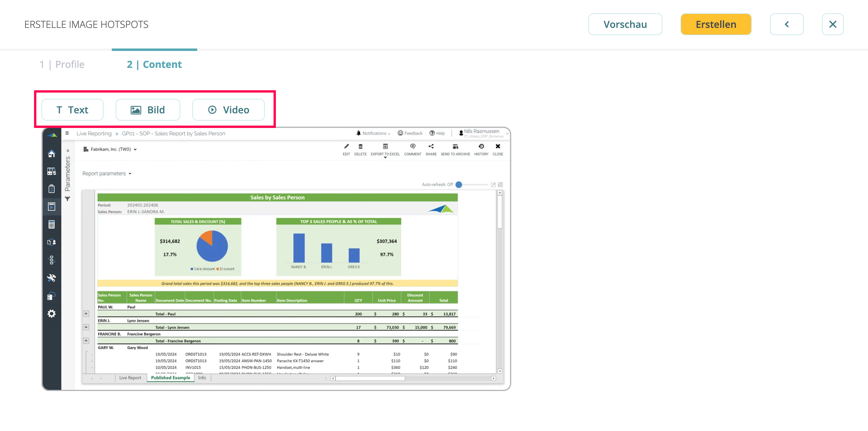Toggle the Auto-refresh switch
This screenshot has width=868, height=431.
pos(459,185)
